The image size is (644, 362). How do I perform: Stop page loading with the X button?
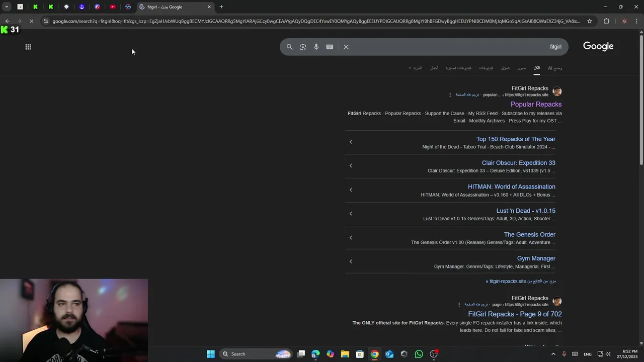point(31,21)
